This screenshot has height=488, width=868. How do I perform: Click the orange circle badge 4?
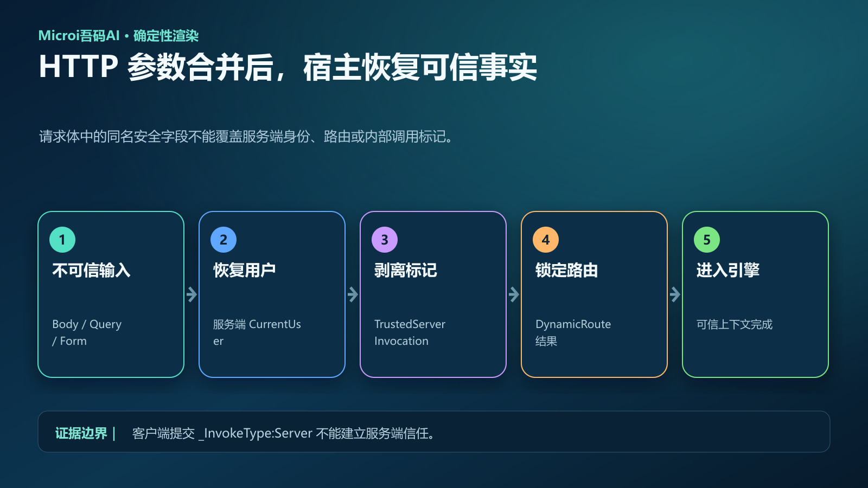[x=546, y=240]
